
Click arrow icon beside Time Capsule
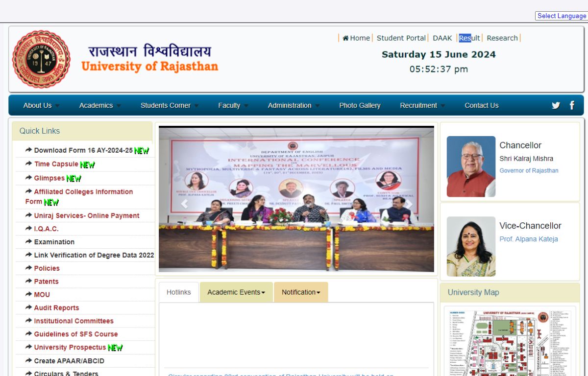[x=29, y=164]
